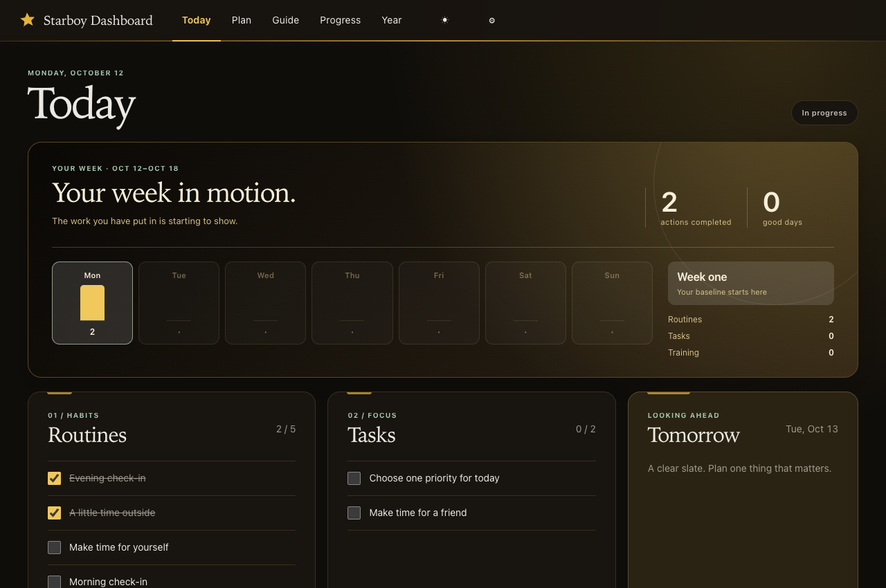
Task: Select the Sun day card
Action: (x=612, y=303)
